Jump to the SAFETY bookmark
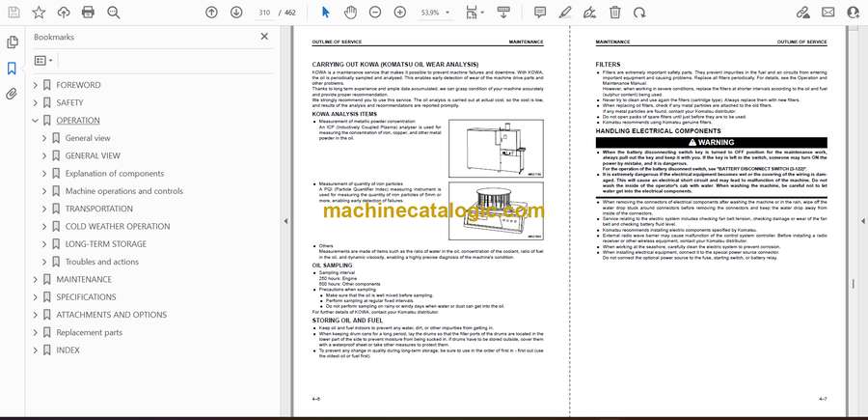Image resolution: width=868 pixels, height=420 pixels. pyautogui.click(x=69, y=102)
